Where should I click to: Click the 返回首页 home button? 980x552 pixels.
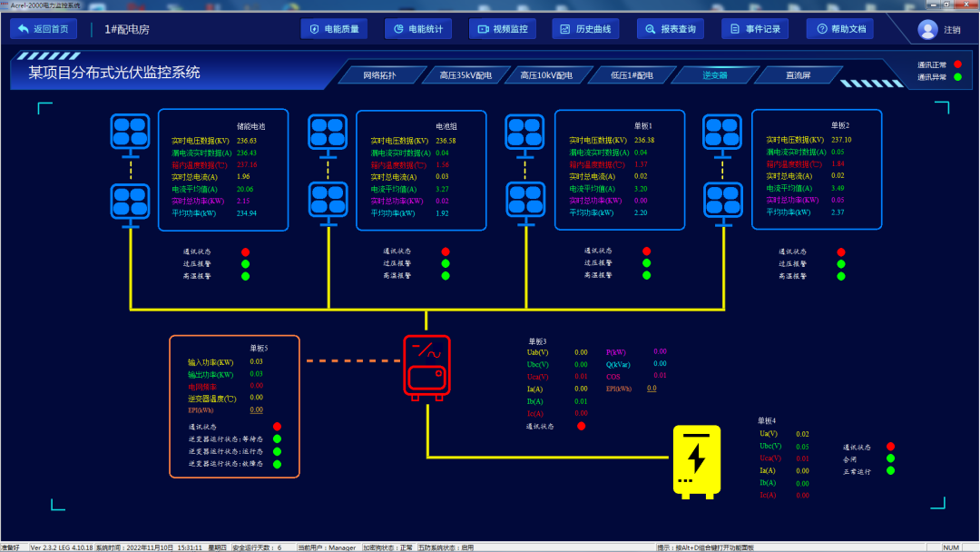tap(44, 28)
